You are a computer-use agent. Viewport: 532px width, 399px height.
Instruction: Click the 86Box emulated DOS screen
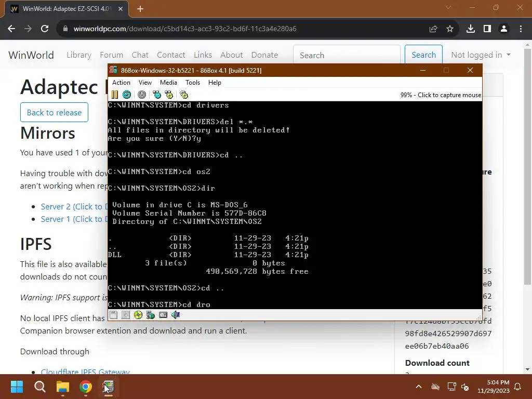tap(295, 205)
